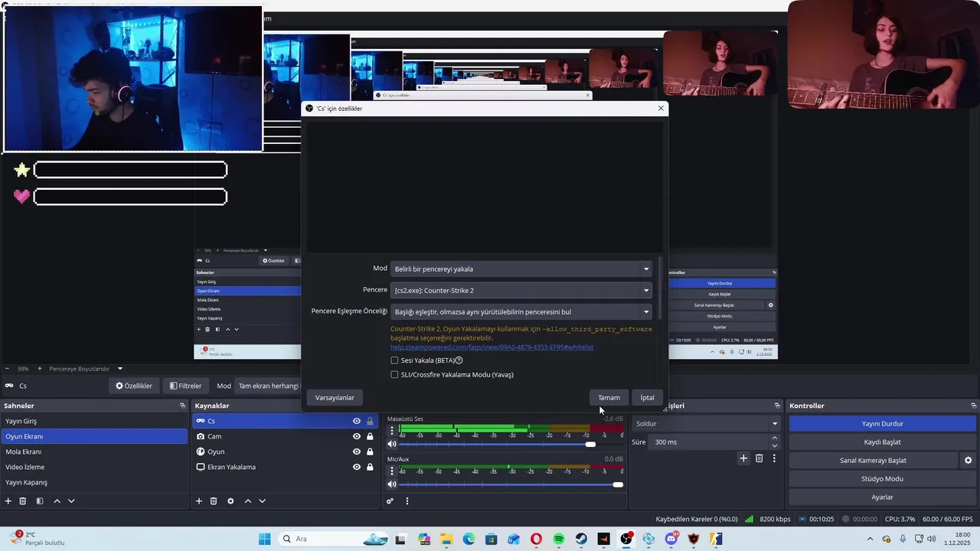980x551 pixels.
Task: Open advanced audio properties gears icon in mixer
Action: pyautogui.click(x=390, y=500)
